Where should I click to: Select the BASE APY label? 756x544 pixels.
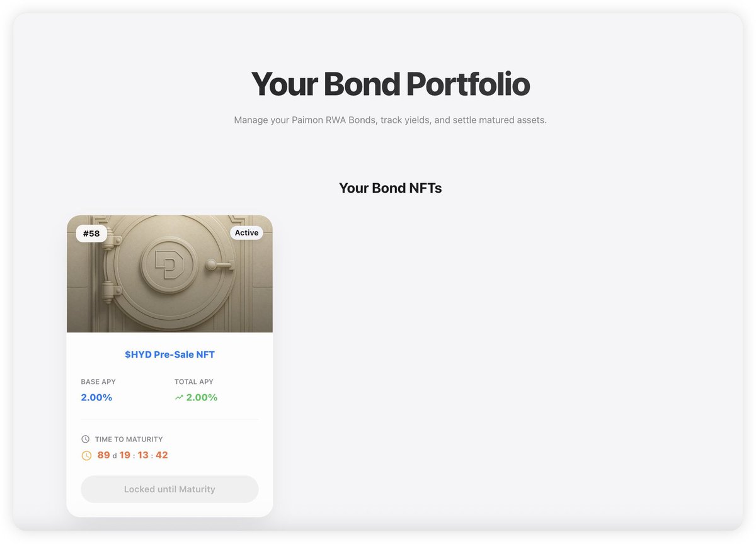coord(98,382)
